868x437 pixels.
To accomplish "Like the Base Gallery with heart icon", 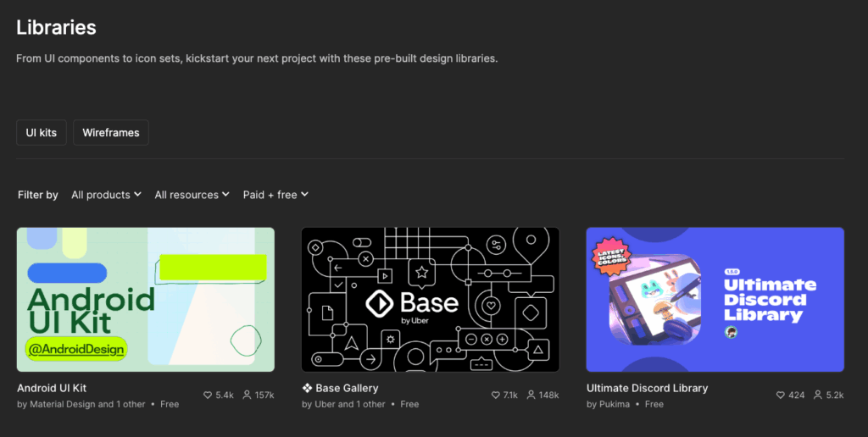I will 495,395.
